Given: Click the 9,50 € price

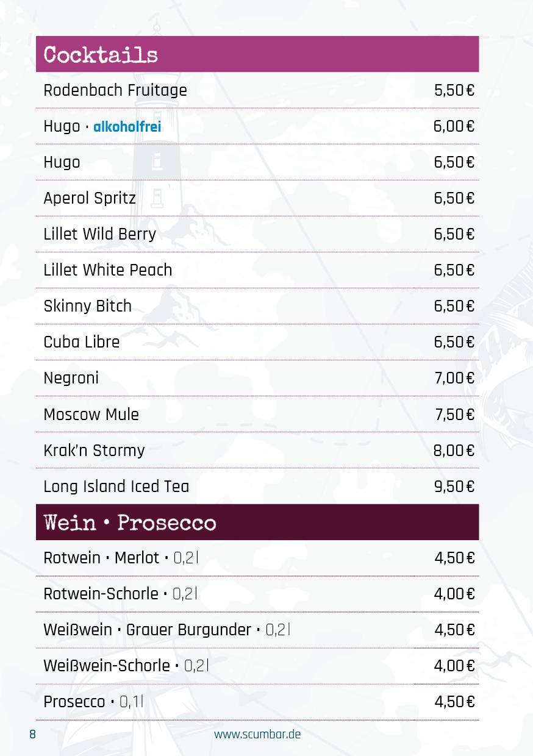Looking at the screenshot, I should point(454,487).
